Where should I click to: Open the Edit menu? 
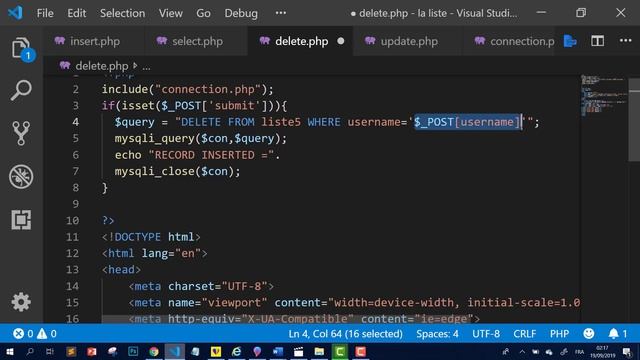tap(77, 13)
